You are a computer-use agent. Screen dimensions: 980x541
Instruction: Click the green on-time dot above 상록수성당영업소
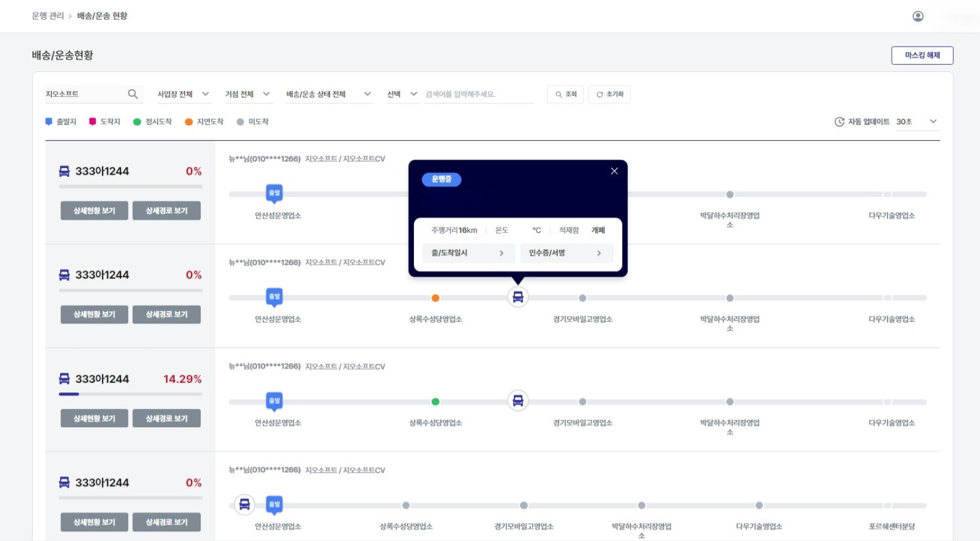pyautogui.click(x=435, y=402)
